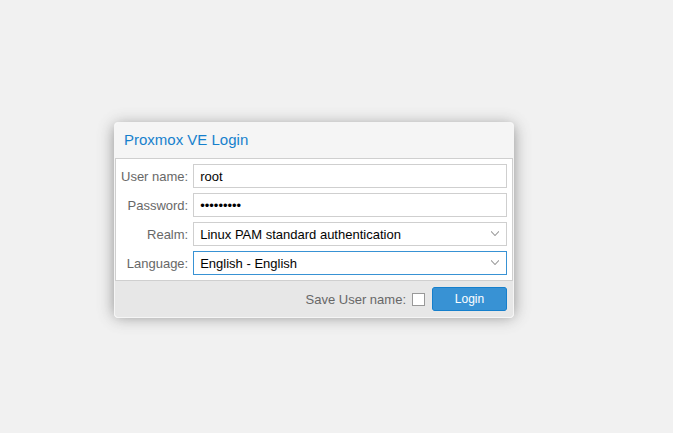Expand the Realm dropdown arrow
The height and width of the screenshot is (433, 673).
[495, 234]
